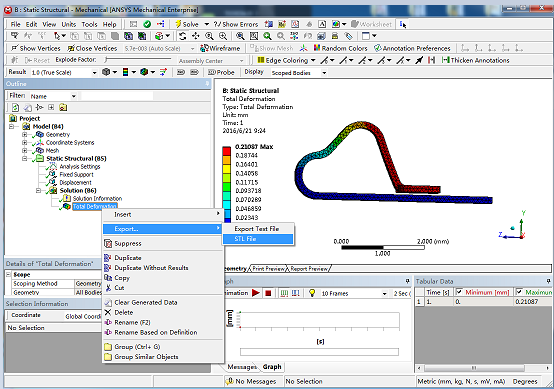This screenshot has width=554, height=389.
Task: Toggle Maximum column checkbox
Action: coord(519,292)
